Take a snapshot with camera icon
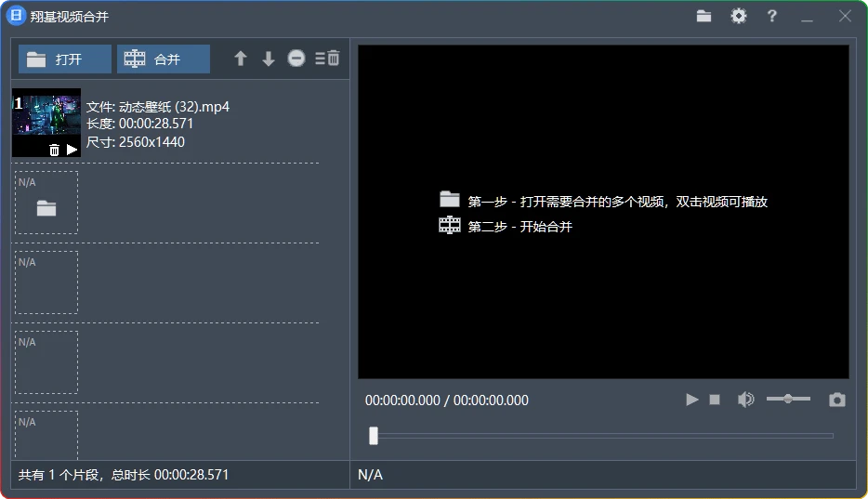868x499 pixels. (837, 400)
